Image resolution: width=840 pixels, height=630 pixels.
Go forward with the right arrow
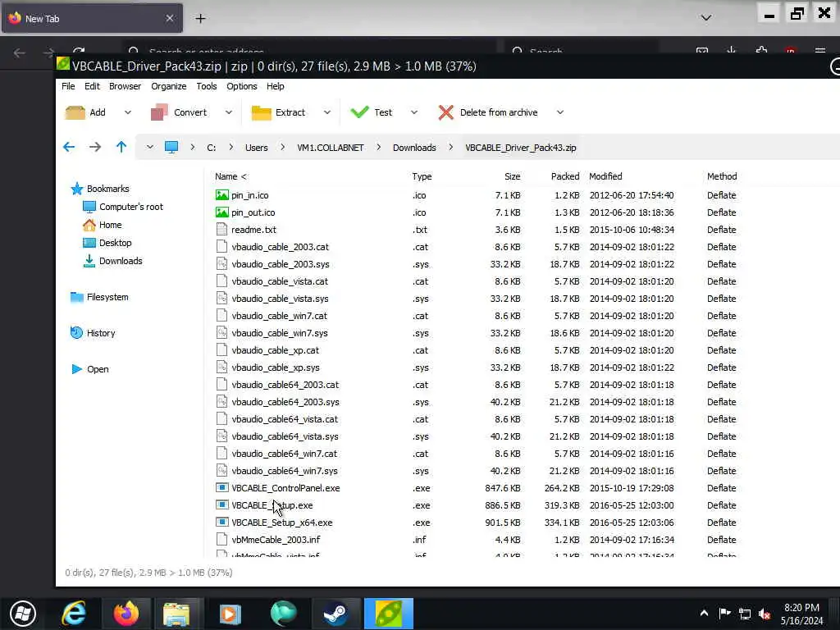(95, 148)
